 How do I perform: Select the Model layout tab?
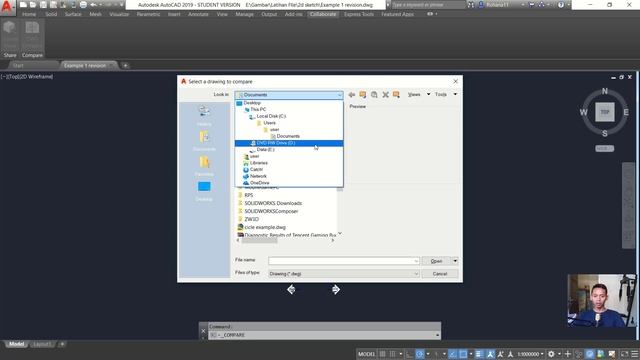pos(16,344)
